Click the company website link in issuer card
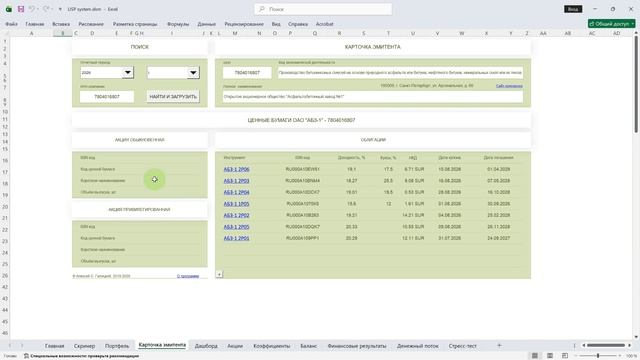This screenshot has height=360, width=640. 509,86
